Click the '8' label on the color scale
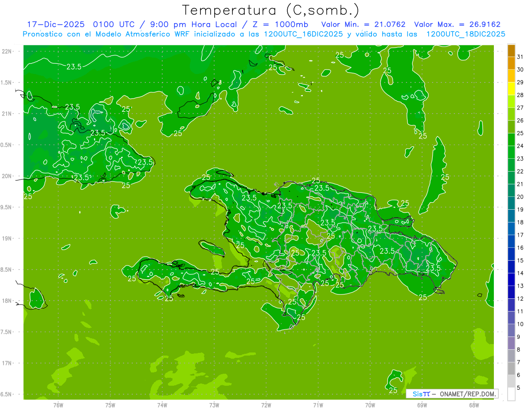Viewport: 532px width, 411px height. (x=519, y=349)
